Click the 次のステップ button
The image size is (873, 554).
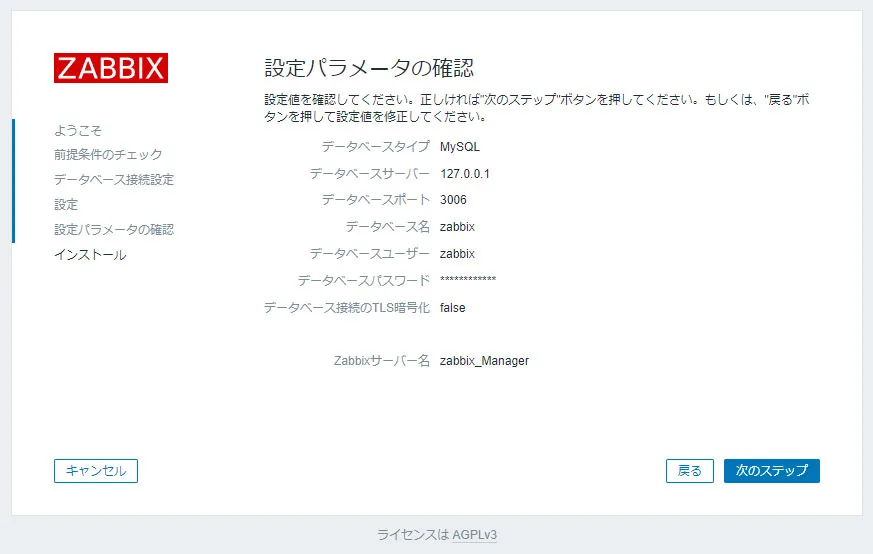coord(772,470)
